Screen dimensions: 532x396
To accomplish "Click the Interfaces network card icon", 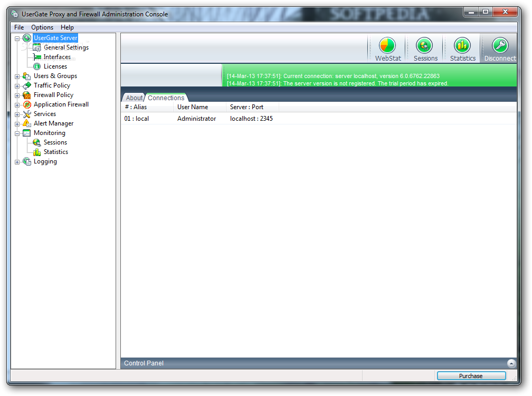I will click(x=37, y=57).
